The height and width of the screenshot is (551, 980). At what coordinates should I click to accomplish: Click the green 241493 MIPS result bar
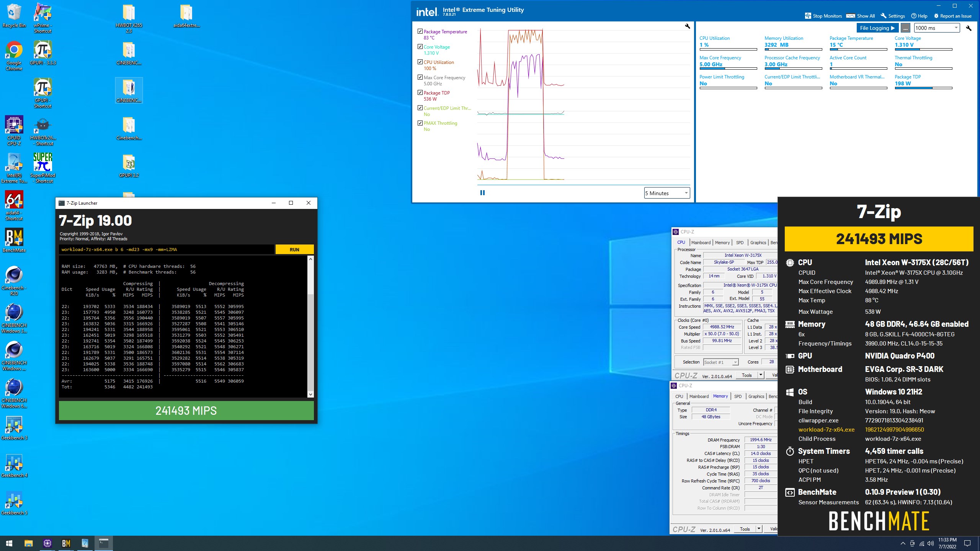click(186, 411)
